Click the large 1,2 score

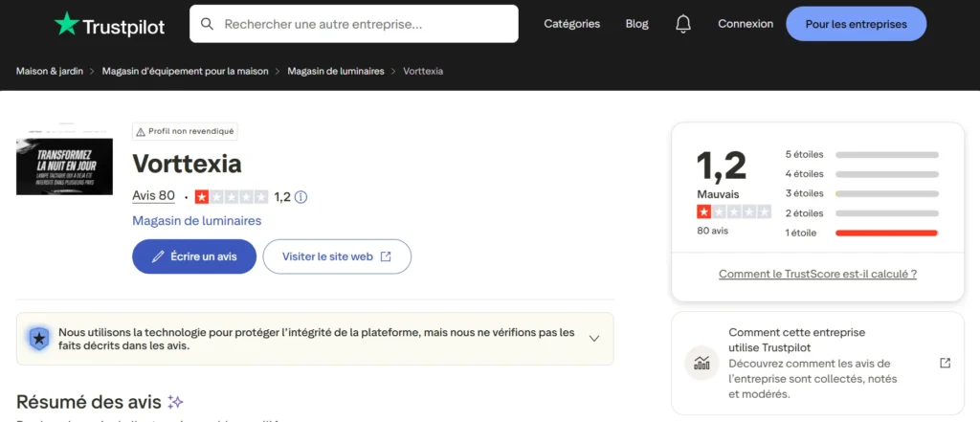click(722, 167)
